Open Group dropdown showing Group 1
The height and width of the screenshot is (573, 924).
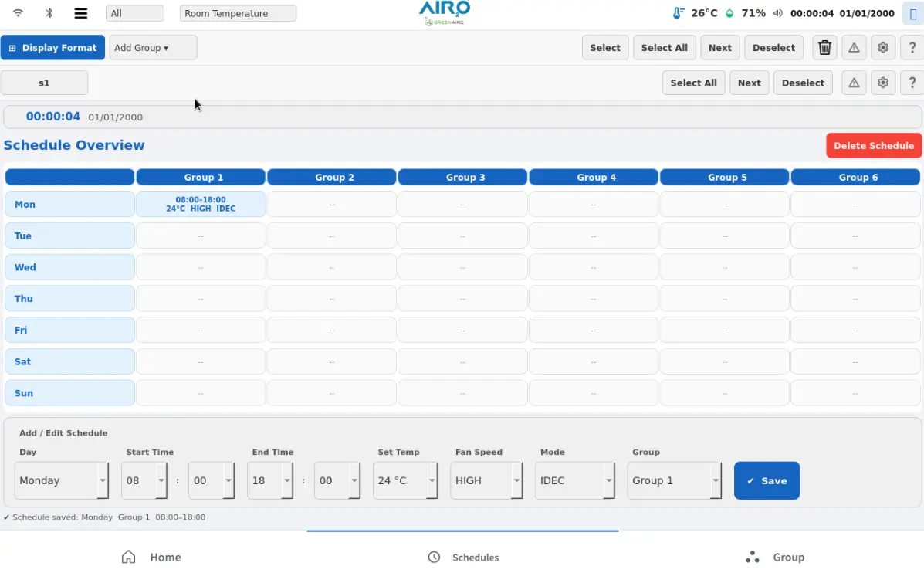[x=675, y=480]
